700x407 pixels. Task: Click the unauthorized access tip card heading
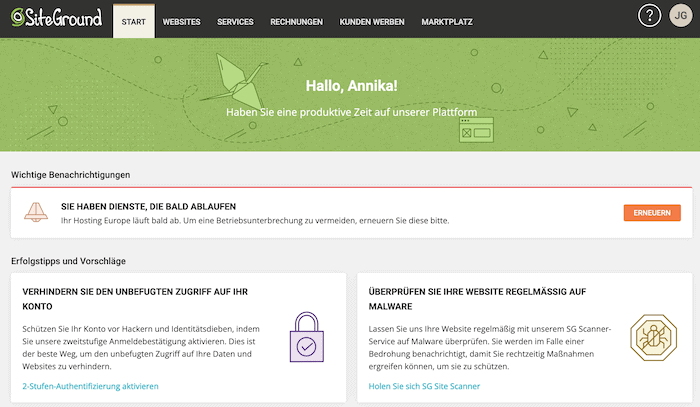(135, 299)
